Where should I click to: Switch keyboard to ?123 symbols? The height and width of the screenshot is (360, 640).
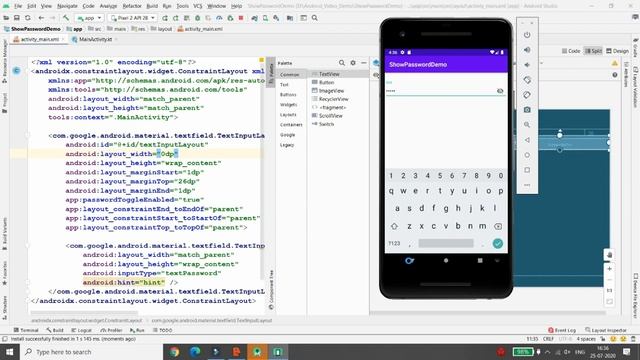[x=394, y=243]
